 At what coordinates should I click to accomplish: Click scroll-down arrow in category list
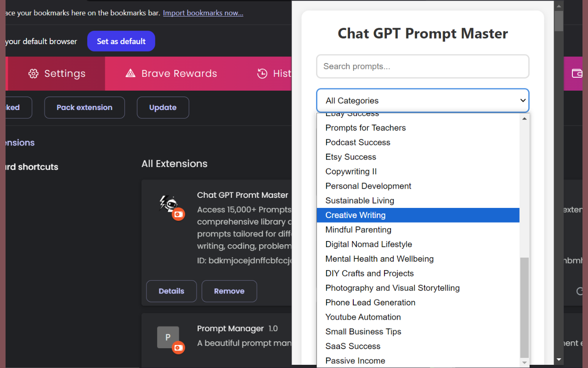point(524,363)
